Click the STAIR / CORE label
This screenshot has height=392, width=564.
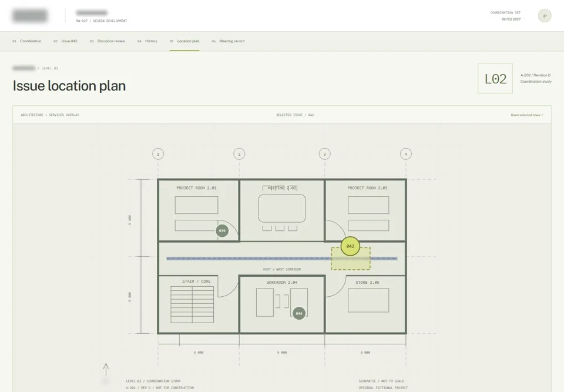point(196,281)
